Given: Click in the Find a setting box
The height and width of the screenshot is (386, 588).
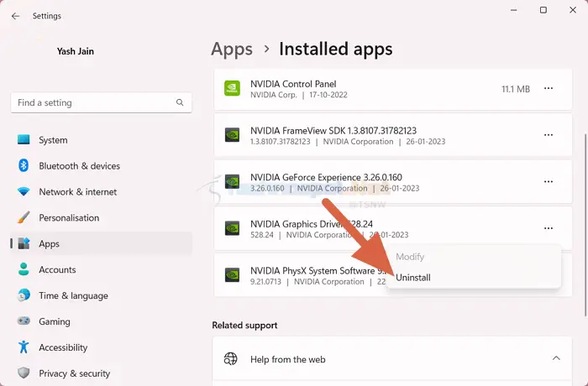Looking at the screenshot, I should pos(102,102).
